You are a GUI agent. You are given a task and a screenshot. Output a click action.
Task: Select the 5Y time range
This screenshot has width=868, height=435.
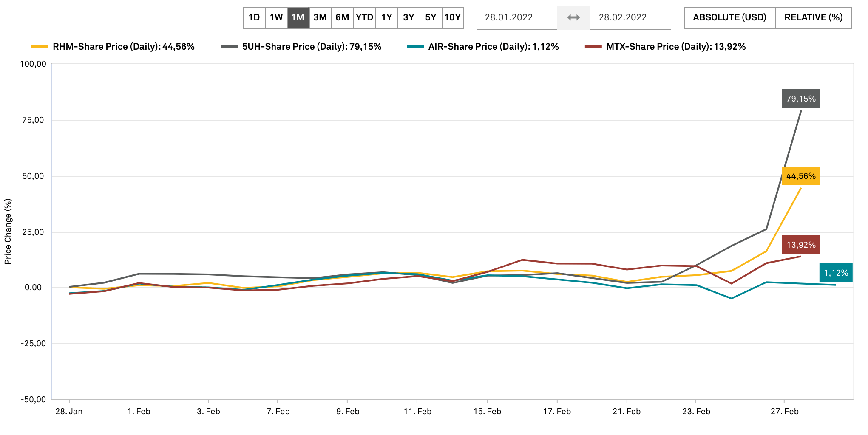(431, 17)
